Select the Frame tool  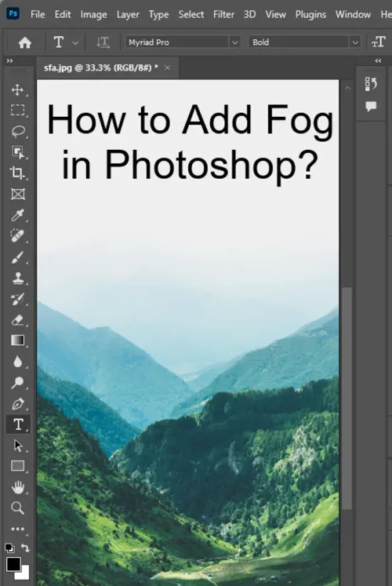tap(17, 194)
